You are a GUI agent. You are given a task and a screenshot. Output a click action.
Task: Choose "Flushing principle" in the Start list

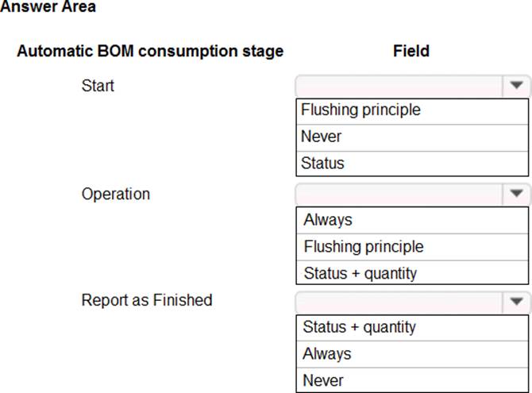411,110
